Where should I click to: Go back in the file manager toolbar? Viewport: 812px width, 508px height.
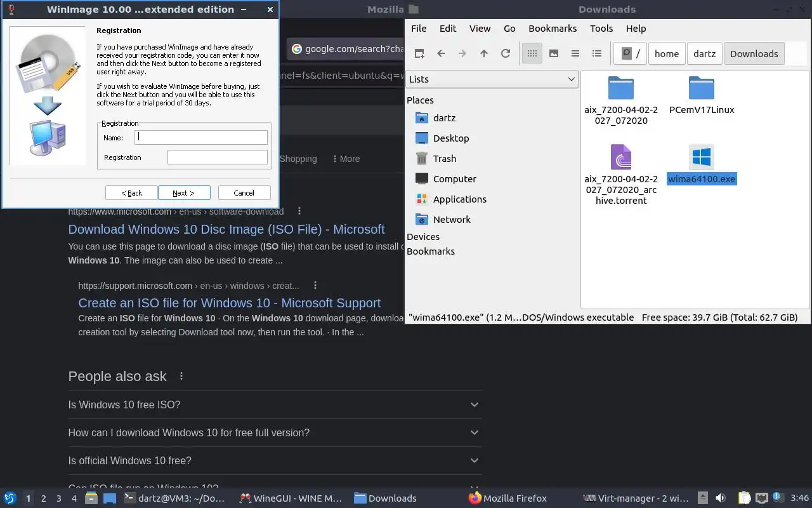click(441, 53)
